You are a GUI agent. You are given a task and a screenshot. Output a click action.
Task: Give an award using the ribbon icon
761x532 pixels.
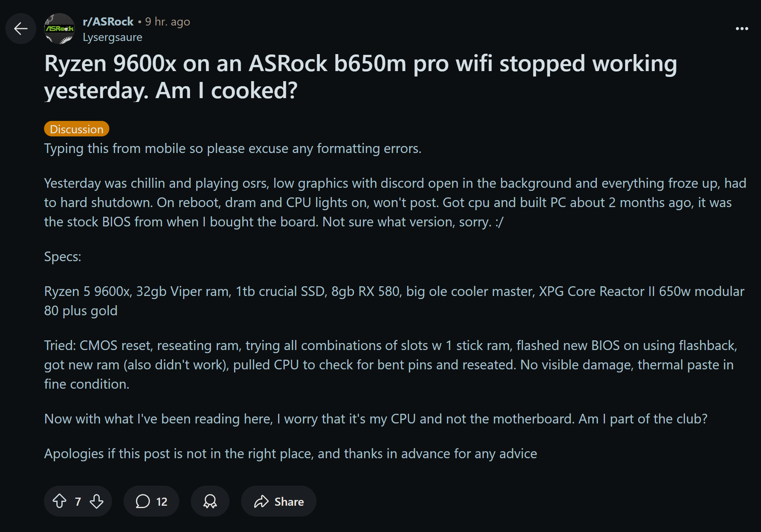click(210, 501)
